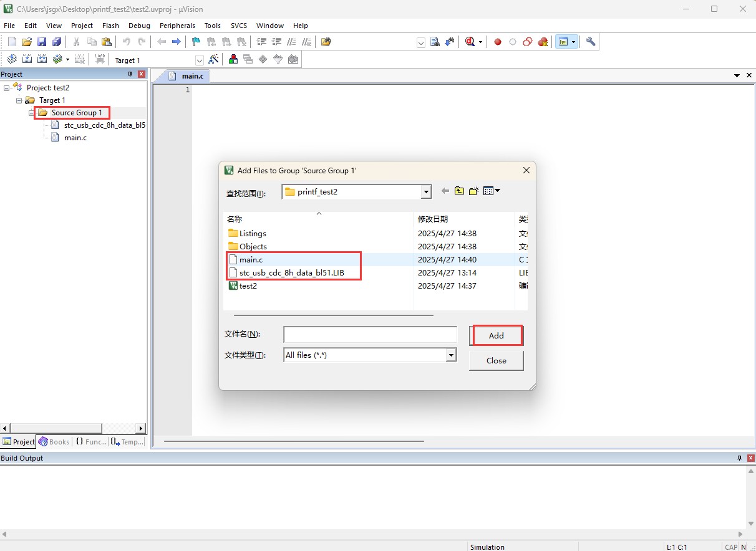Image resolution: width=756 pixels, height=551 pixels.
Task: Click the Add button in dialog
Action: [497, 335]
